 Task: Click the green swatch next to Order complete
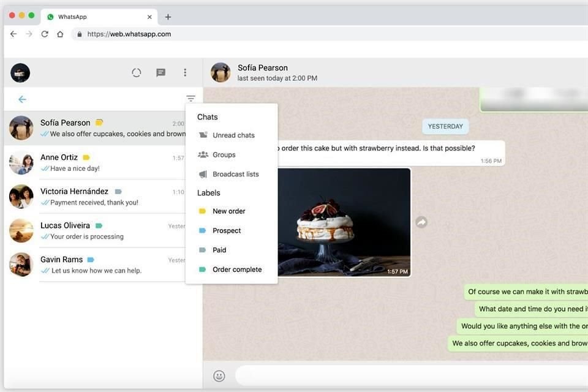[x=202, y=269]
